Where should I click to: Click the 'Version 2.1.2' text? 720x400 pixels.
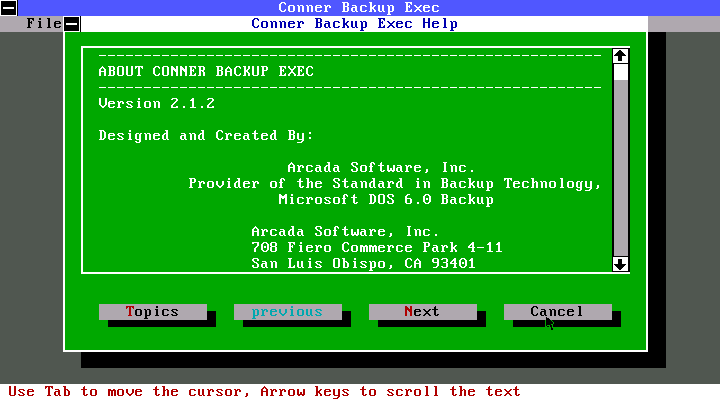157,103
